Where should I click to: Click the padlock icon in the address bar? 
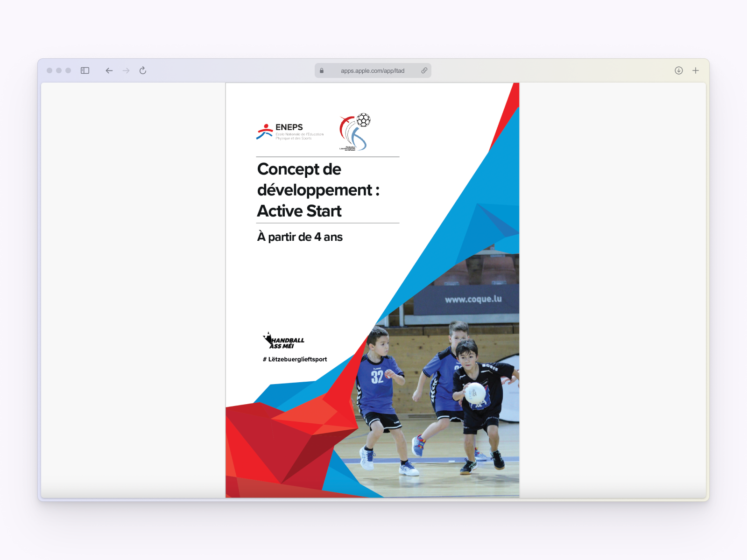321,70
